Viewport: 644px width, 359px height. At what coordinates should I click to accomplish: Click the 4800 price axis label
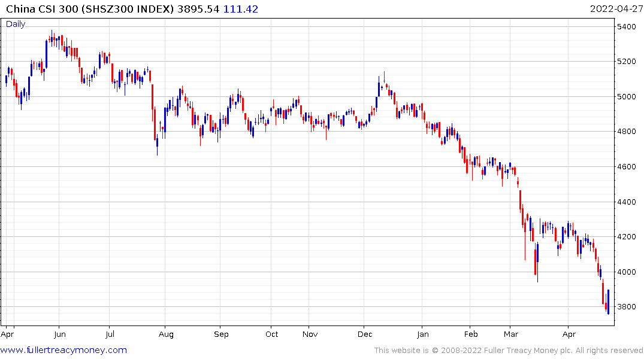coord(627,132)
